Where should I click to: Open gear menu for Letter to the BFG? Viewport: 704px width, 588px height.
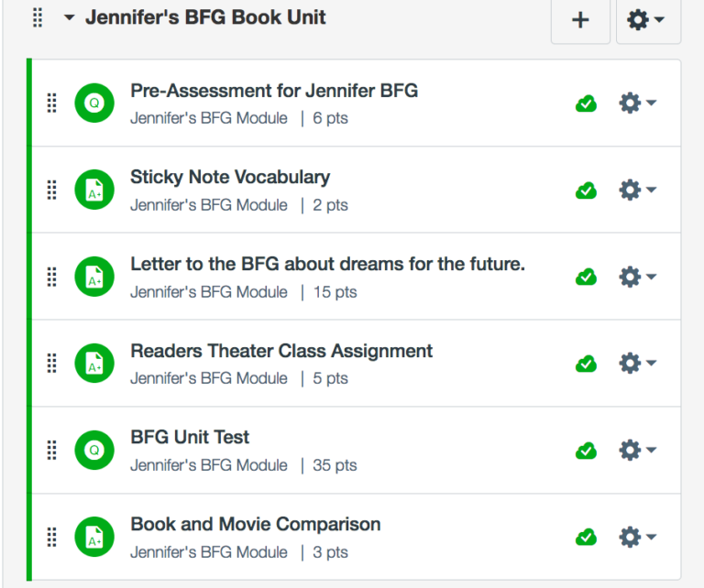coord(637,277)
